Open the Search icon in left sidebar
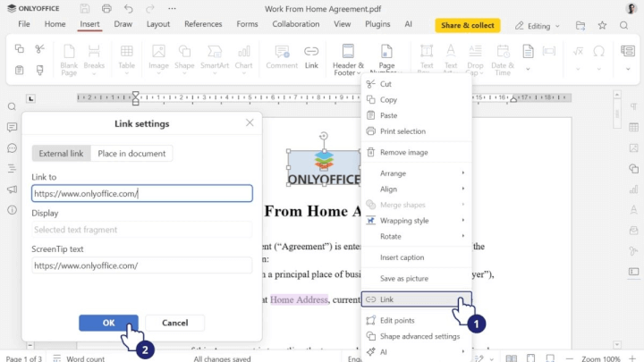This screenshot has height=362, width=644. click(12, 106)
